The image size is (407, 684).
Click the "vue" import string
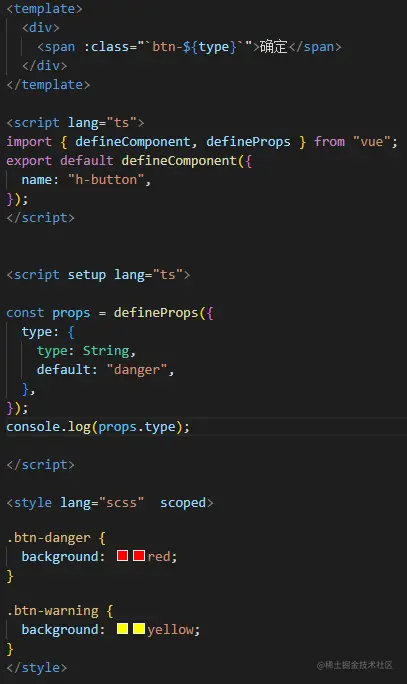point(371,142)
